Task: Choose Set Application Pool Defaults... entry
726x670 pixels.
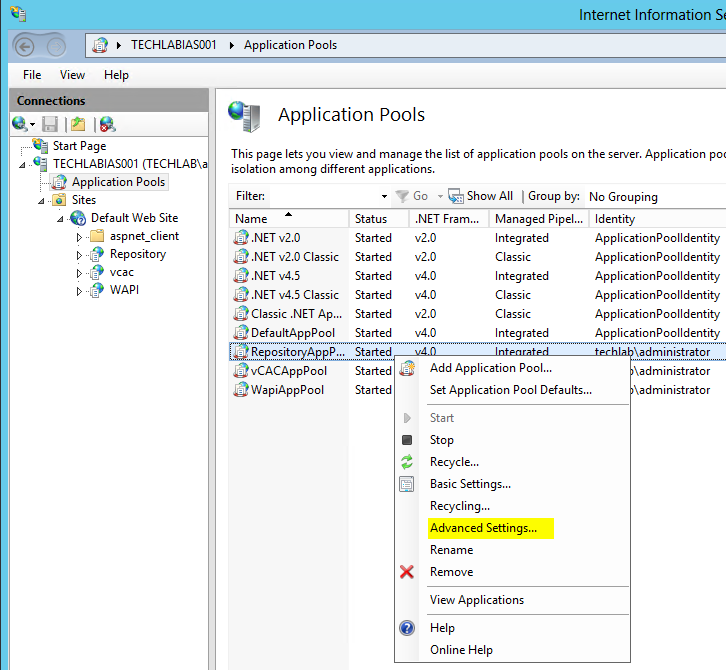Action: 511,390
